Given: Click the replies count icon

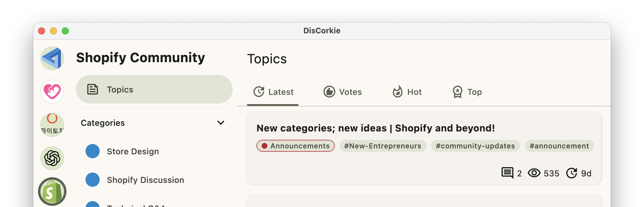Looking at the screenshot, I should pyautogui.click(x=507, y=173).
